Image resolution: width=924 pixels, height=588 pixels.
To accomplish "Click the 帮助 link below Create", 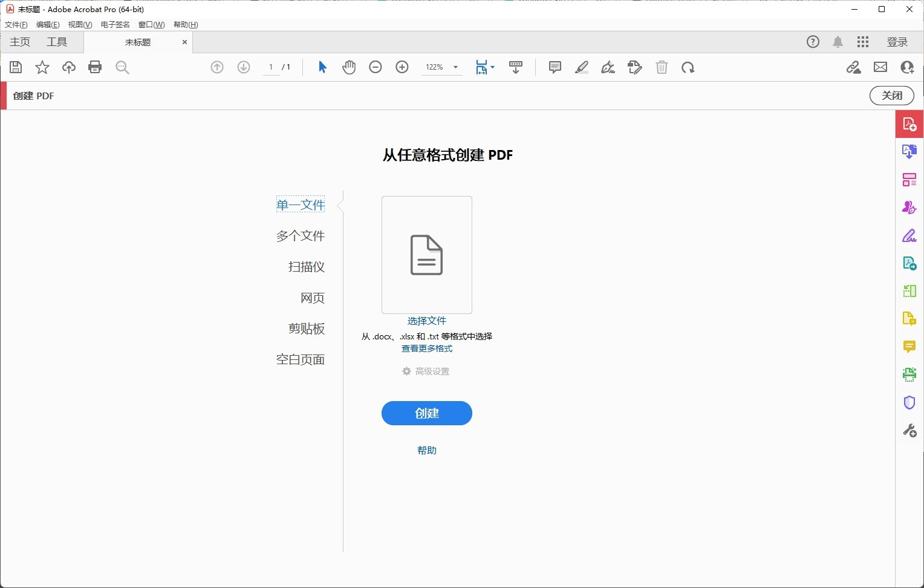I will pos(427,450).
